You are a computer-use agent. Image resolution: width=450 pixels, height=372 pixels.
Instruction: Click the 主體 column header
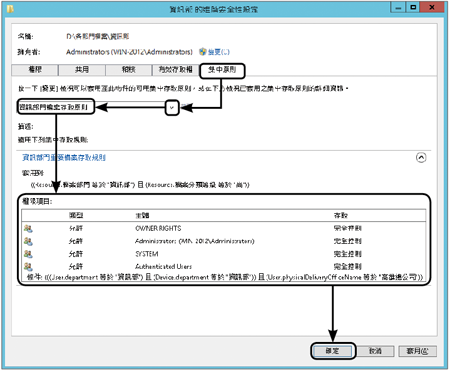click(142, 215)
